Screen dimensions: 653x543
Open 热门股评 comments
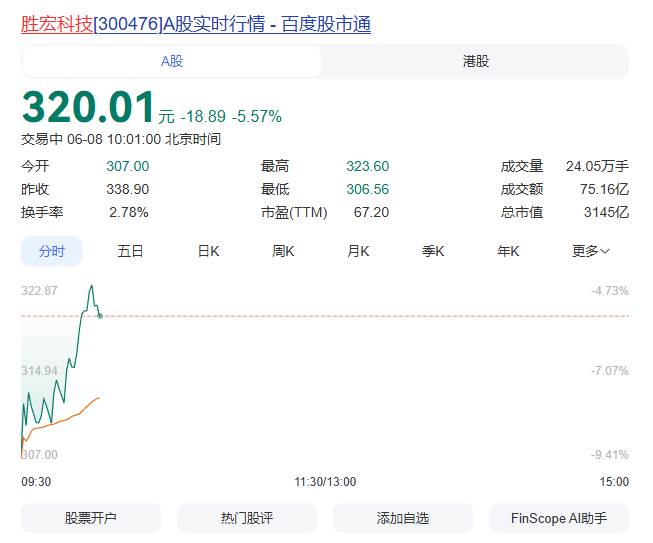tap(247, 518)
